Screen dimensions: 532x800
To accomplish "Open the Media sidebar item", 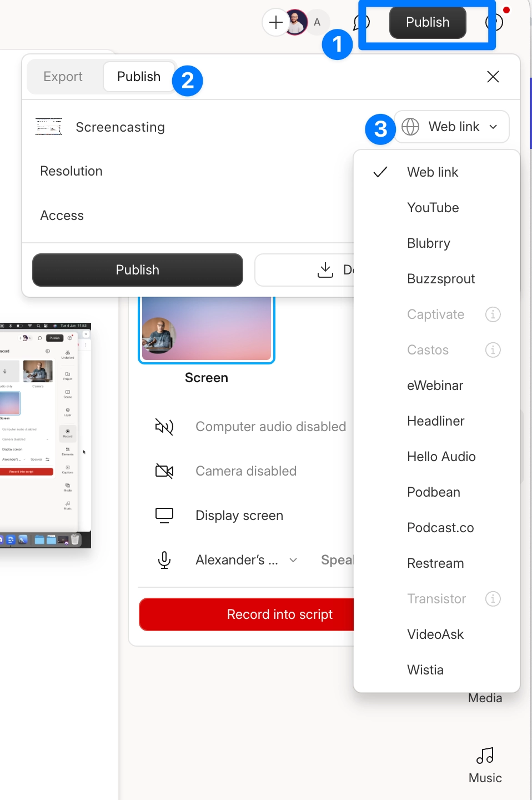I will pyautogui.click(x=485, y=698).
